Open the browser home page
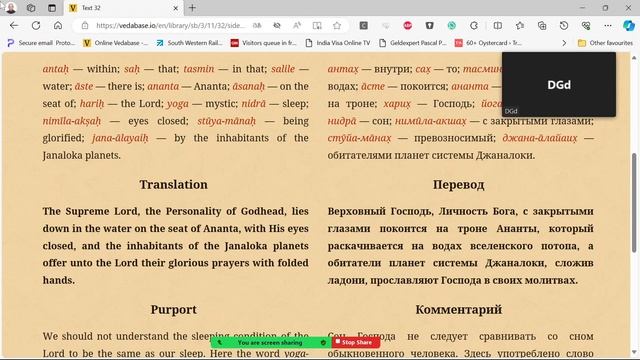The width and height of the screenshot is (640, 360). click(x=58, y=25)
